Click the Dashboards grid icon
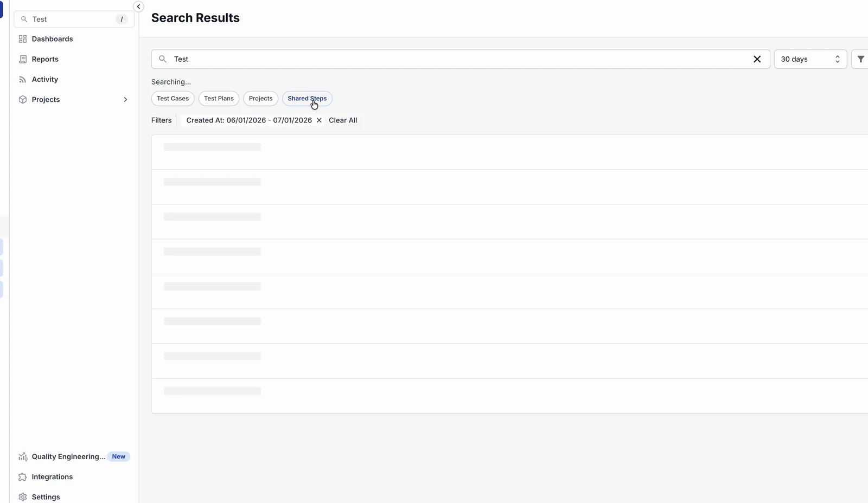 coord(23,39)
